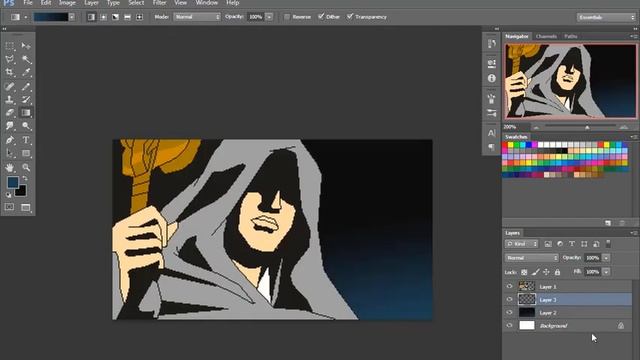Choose the Diamond gradient style
The width and height of the screenshot is (640, 360).
pos(139,17)
